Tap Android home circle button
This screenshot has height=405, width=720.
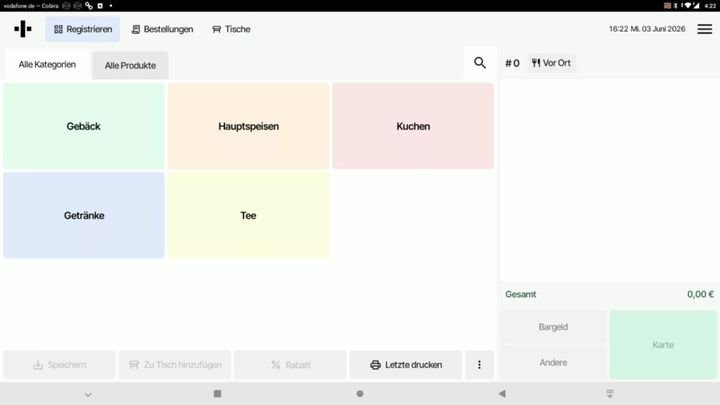pos(360,394)
